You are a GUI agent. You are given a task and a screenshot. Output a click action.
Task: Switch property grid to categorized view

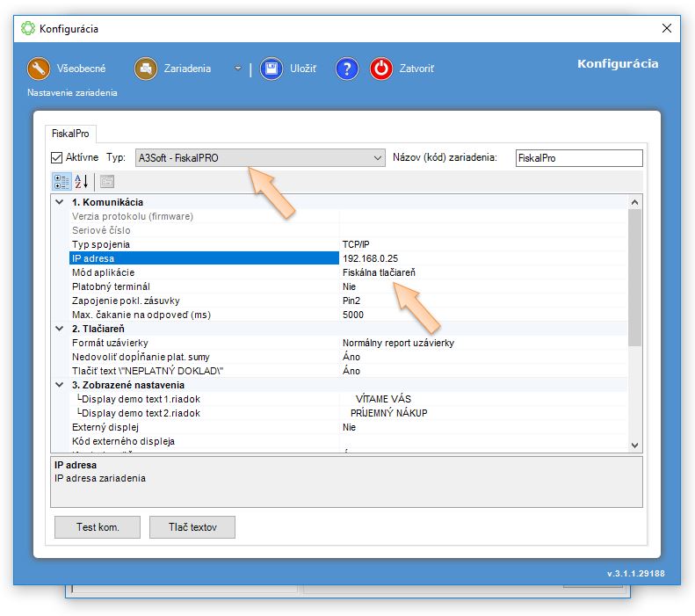[x=61, y=182]
